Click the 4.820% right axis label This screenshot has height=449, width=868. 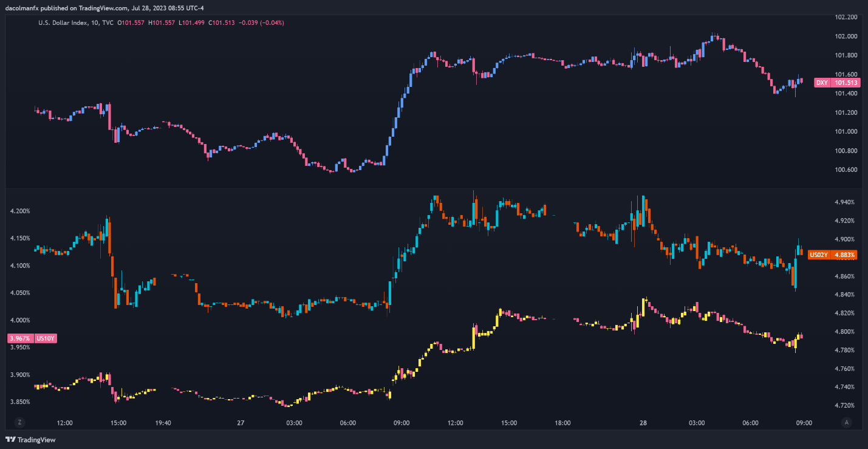(845, 313)
